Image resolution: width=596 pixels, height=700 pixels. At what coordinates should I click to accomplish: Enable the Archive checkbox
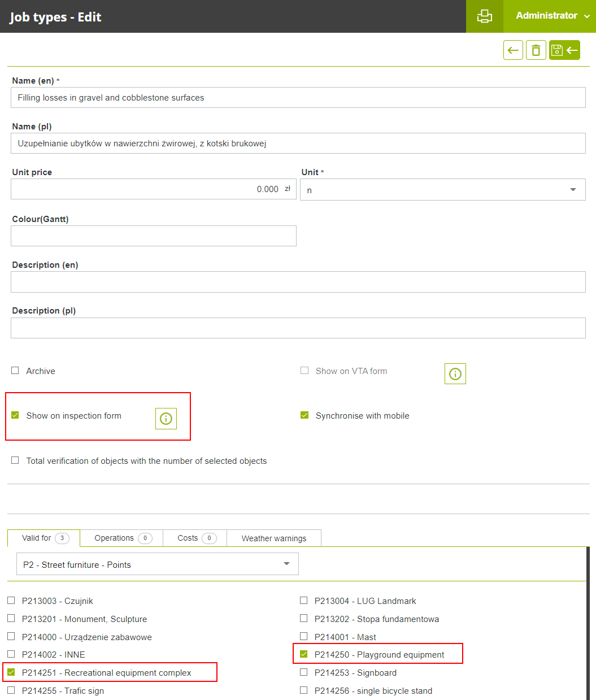pyautogui.click(x=15, y=371)
